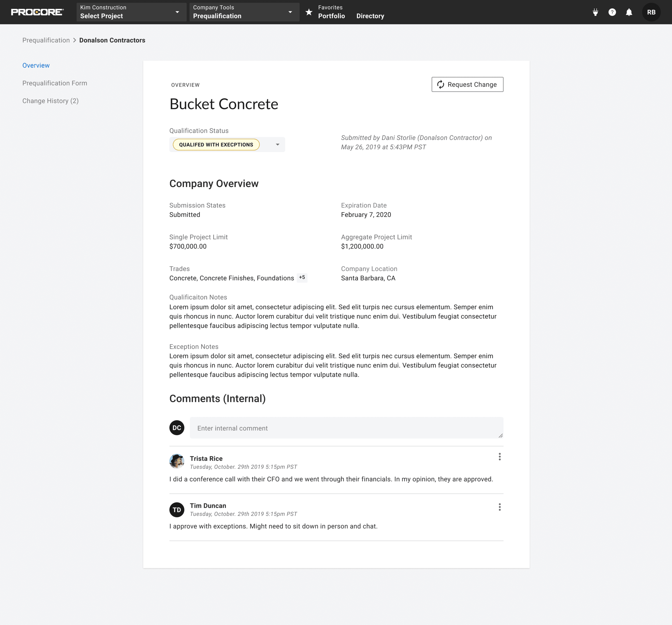
Task: Select the Prequalification Form section
Action: (55, 83)
